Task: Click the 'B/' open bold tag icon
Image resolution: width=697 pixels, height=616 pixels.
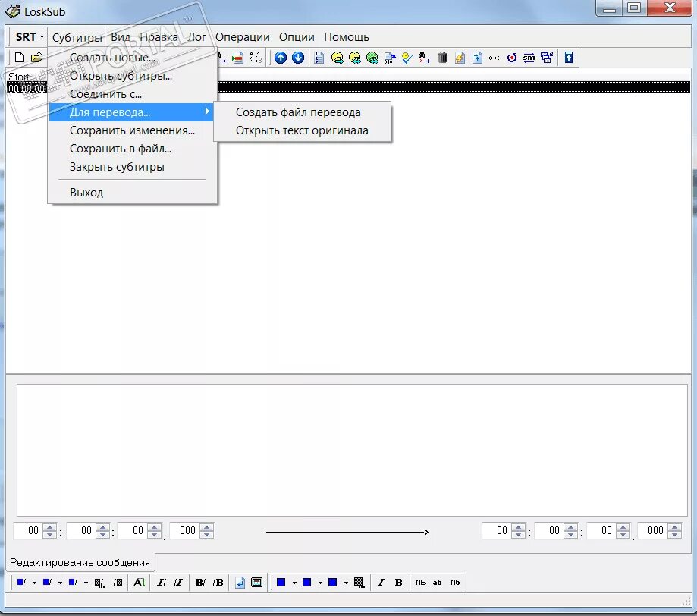Action: tap(200, 582)
